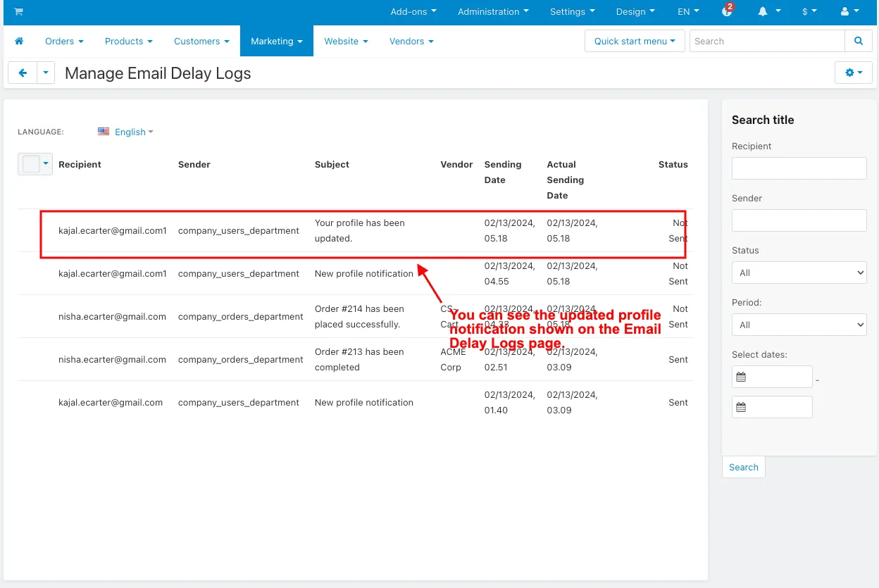879x588 pixels.
Task: Open the Add-ons menu
Action: point(413,11)
